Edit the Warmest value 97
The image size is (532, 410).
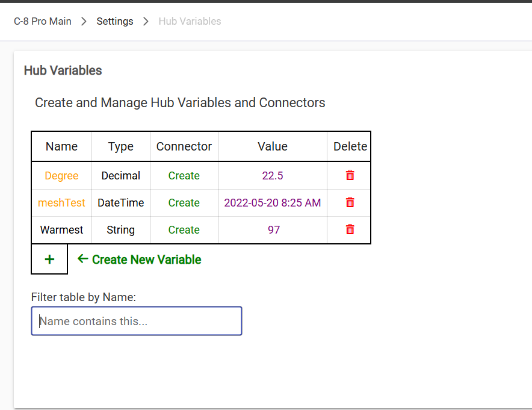click(273, 230)
